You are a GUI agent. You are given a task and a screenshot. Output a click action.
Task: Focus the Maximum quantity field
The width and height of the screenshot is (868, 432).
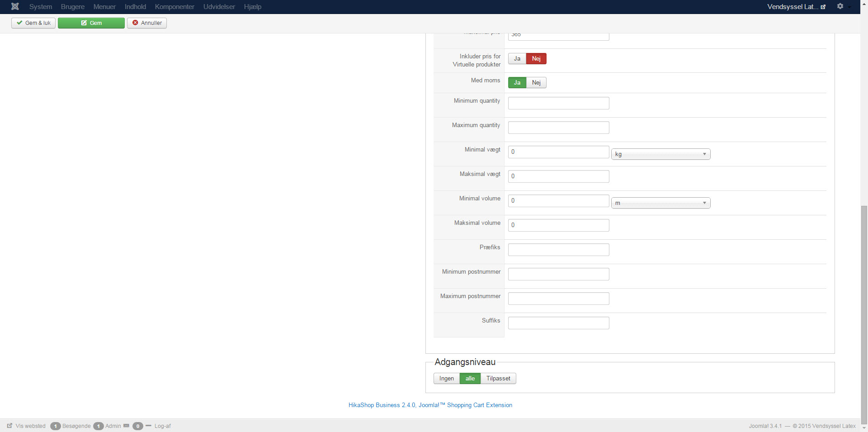559,128
